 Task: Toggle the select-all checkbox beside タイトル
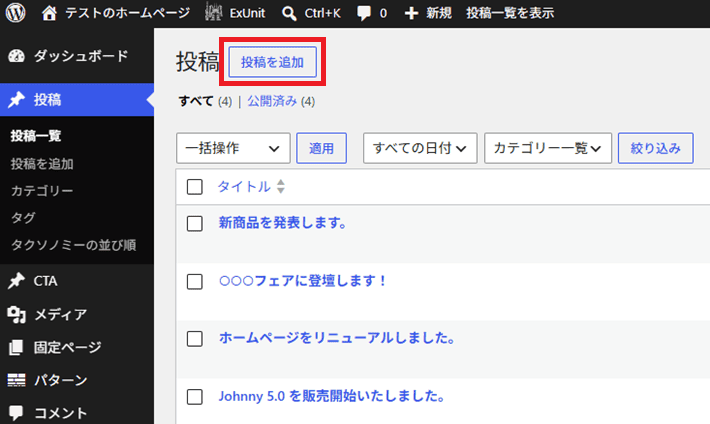click(195, 187)
